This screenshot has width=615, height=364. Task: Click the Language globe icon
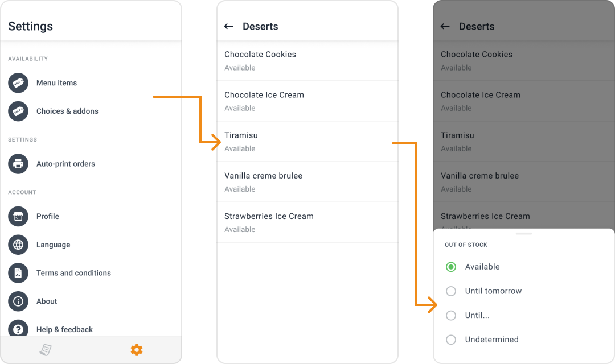(x=18, y=245)
